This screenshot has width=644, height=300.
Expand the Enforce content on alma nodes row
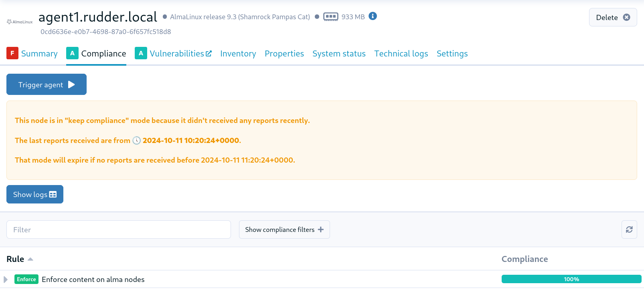(x=6, y=279)
